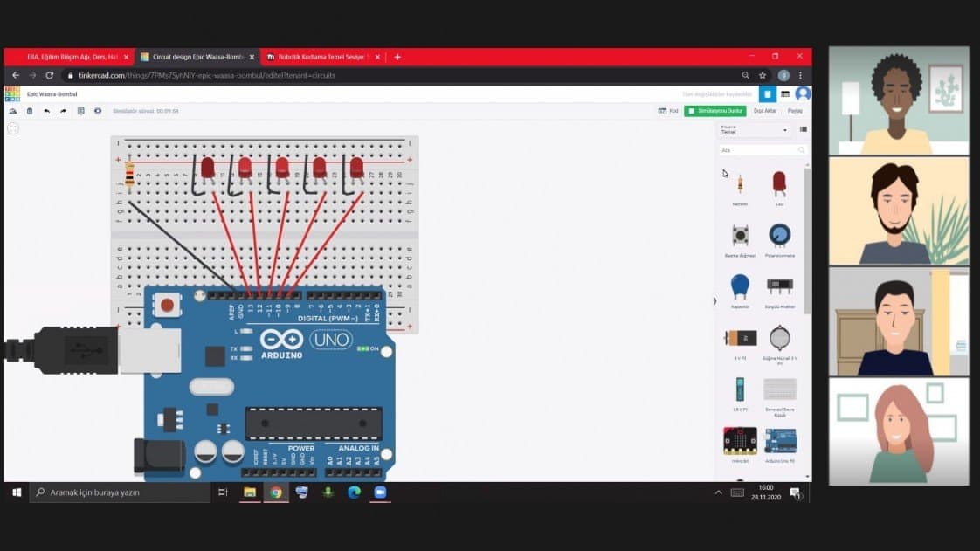Screen dimensions: 980x551
Task: Click the zoom-to-fit canvas icon
Action: [12, 128]
